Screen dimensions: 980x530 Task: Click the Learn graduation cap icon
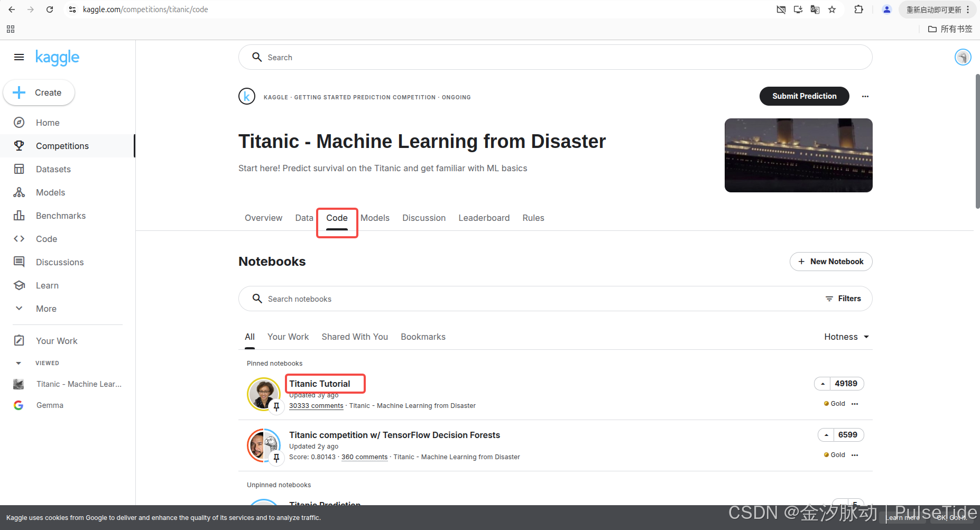click(x=19, y=285)
